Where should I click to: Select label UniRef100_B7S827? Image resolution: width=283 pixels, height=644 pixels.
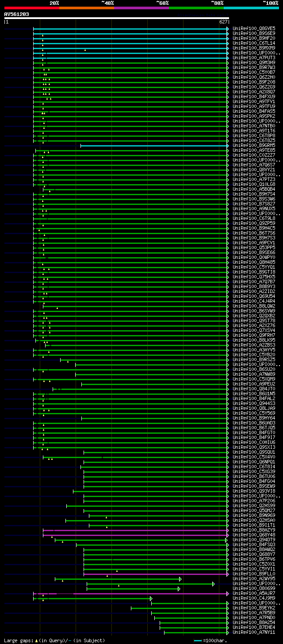pyautogui.click(x=254, y=204)
